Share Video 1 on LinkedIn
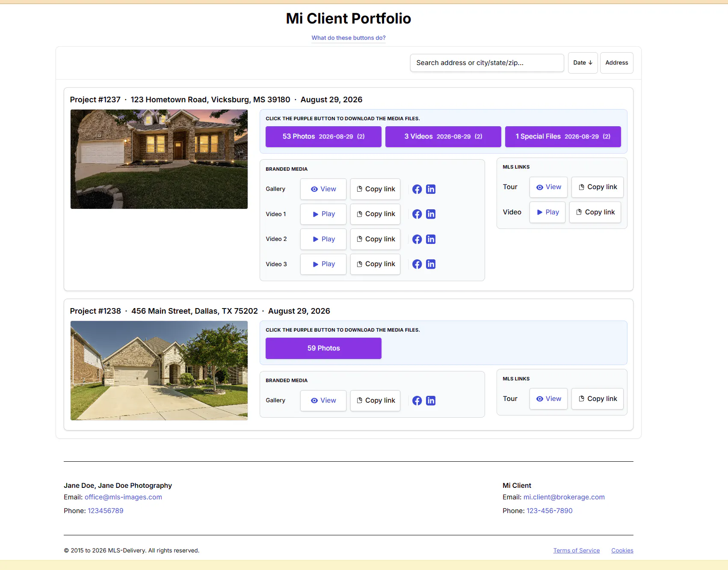728x570 pixels. point(431,214)
